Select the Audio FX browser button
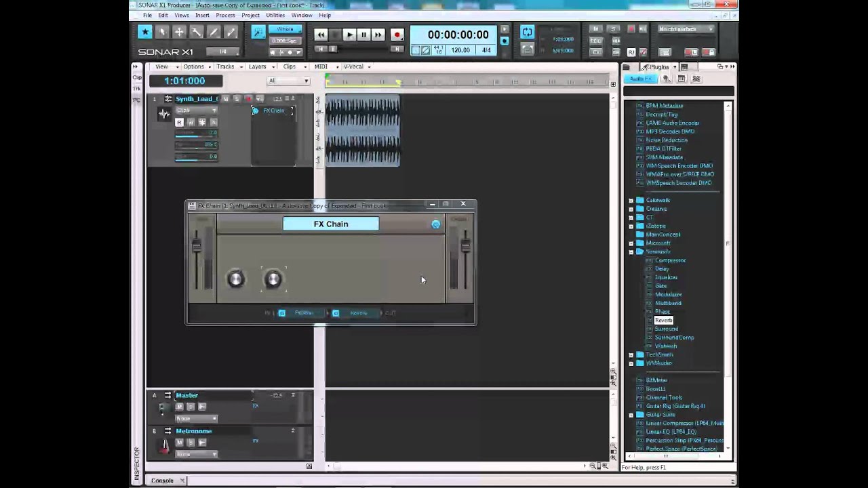This screenshot has height=488, width=868. click(x=640, y=79)
